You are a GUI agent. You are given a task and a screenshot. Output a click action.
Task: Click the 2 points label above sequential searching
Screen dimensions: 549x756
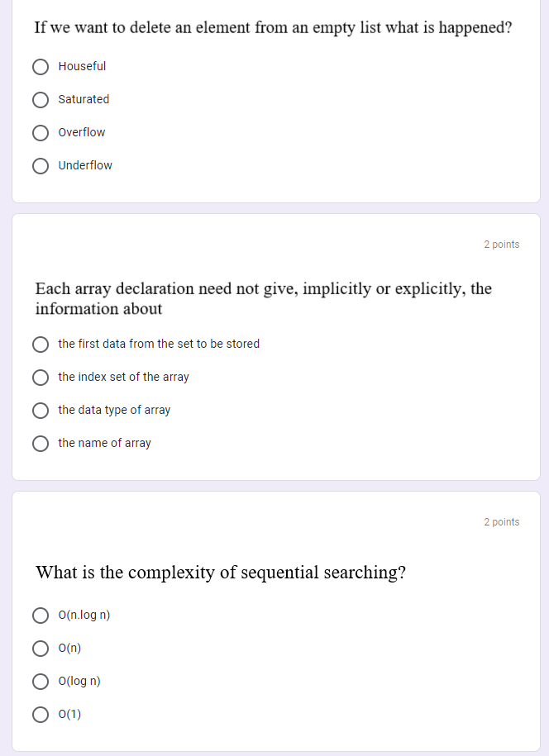click(x=502, y=522)
